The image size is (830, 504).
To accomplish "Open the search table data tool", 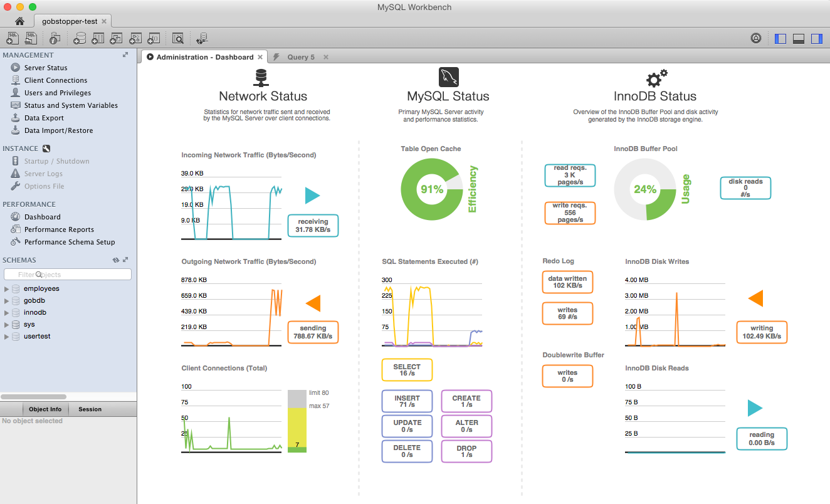I will pyautogui.click(x=177, y=38).
